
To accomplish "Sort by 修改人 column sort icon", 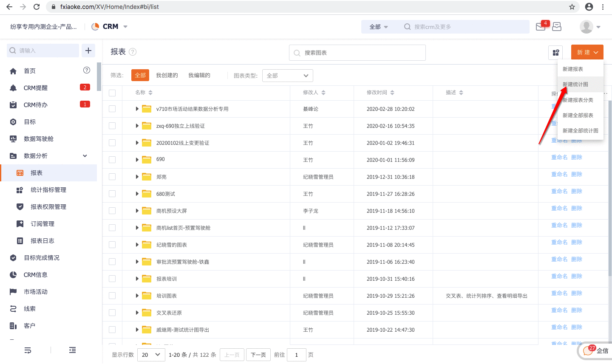I will 323,93.
